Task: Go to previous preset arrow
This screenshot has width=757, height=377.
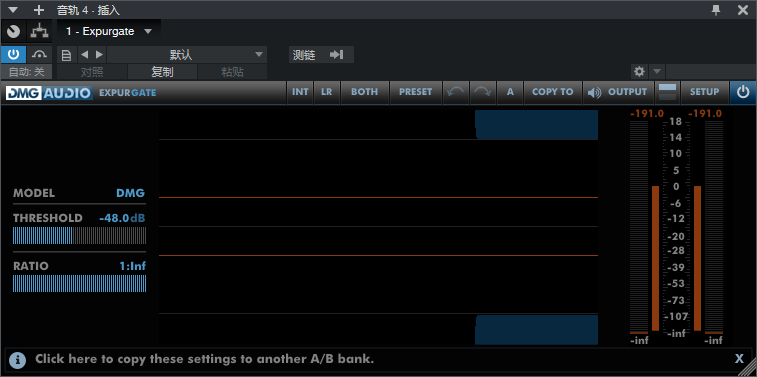Action: coord(84,55)
